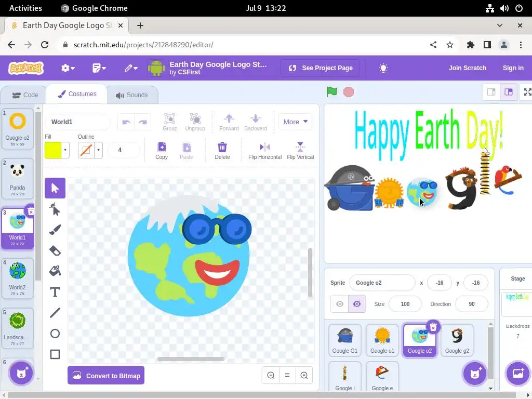Select the Circle tool

coord(55,334)
